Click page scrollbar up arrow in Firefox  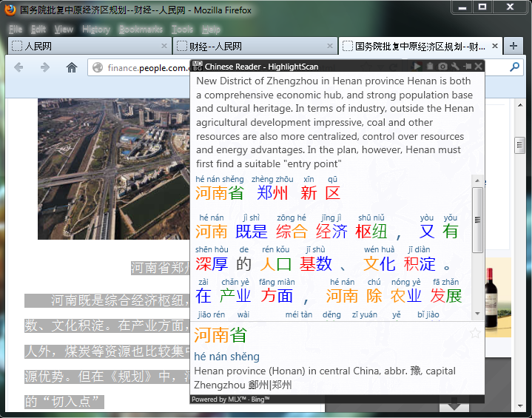520,105
